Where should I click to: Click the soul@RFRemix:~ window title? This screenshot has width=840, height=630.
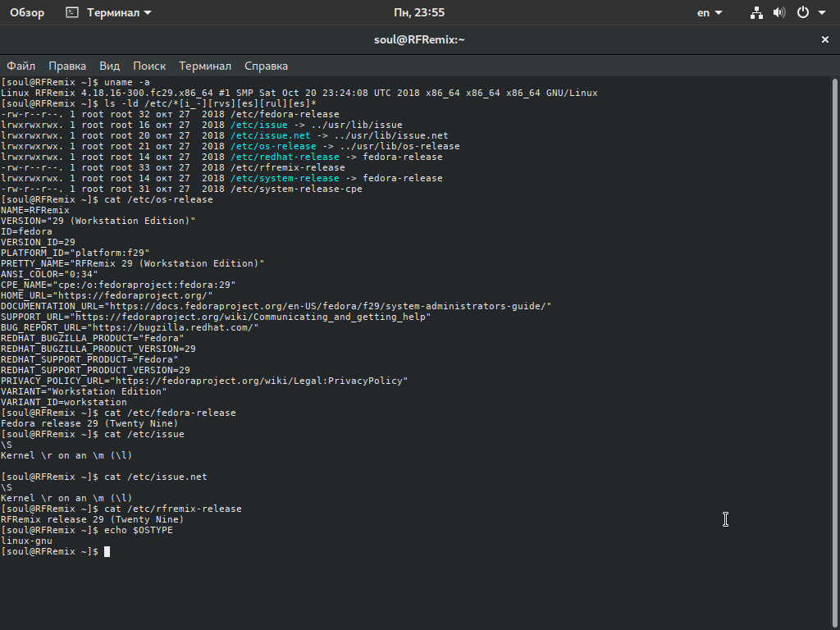(419, 39)
